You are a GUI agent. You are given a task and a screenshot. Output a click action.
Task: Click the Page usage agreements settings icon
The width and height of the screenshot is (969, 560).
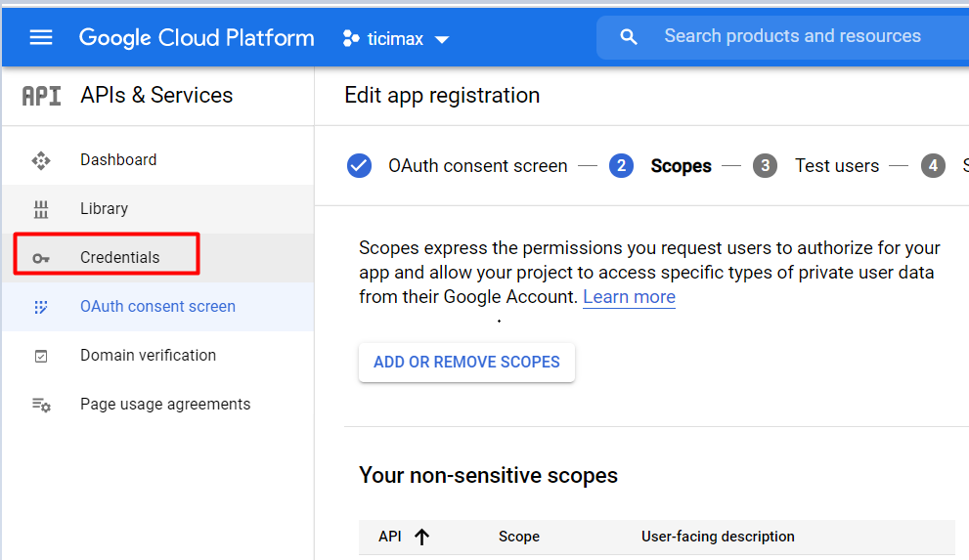41,405
